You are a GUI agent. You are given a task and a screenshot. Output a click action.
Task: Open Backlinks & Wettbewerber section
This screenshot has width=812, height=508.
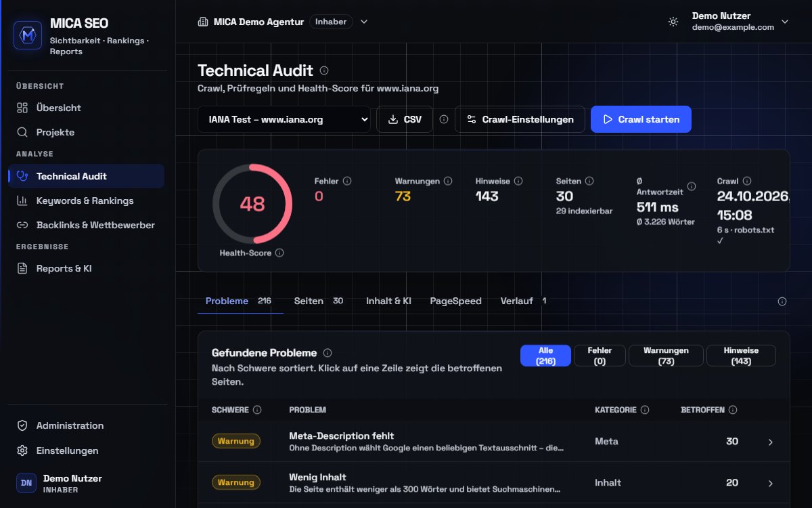87,225
